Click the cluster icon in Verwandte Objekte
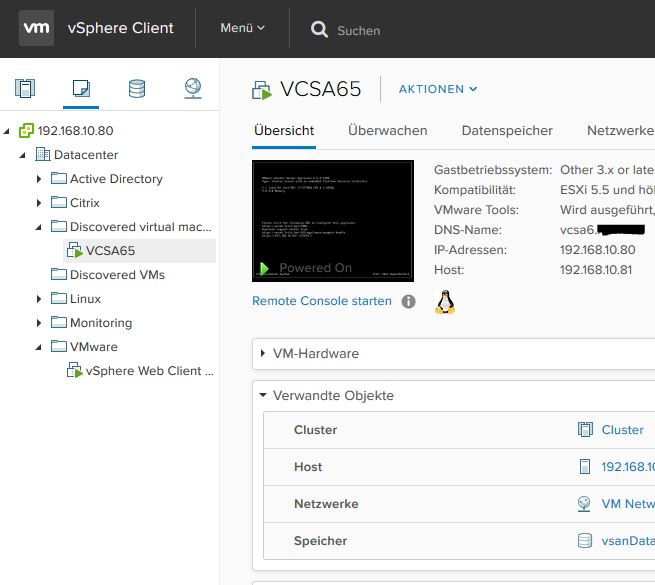This screenshot has width=655, height=585. [x=585, y=429]
